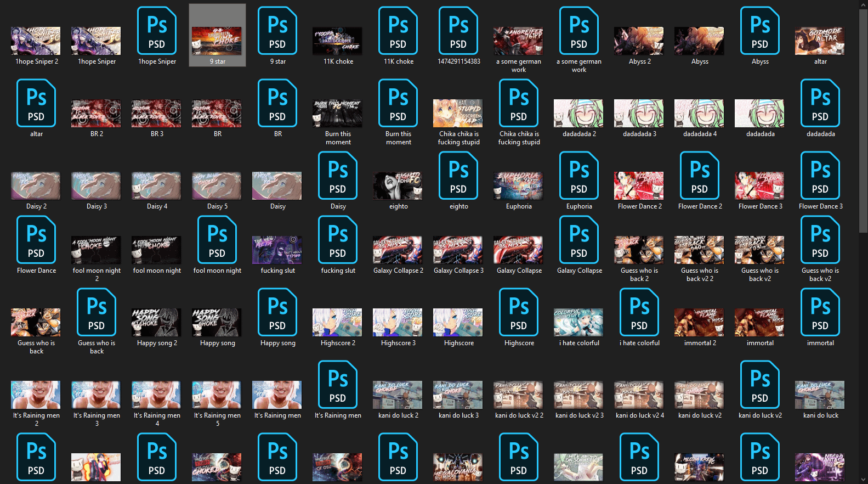Select the fool moon night PSD icon
The height and width of the screenshot is (484, 868).
(x=217, y=240)
